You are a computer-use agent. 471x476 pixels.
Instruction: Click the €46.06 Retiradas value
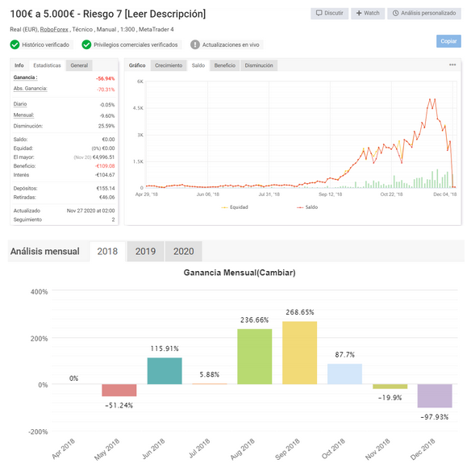click(106, 197)
